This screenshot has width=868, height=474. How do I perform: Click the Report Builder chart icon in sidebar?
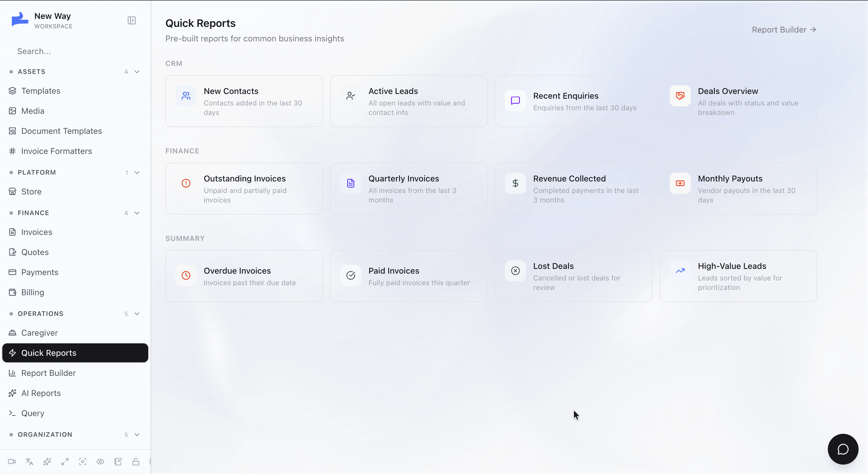(12, 373)
